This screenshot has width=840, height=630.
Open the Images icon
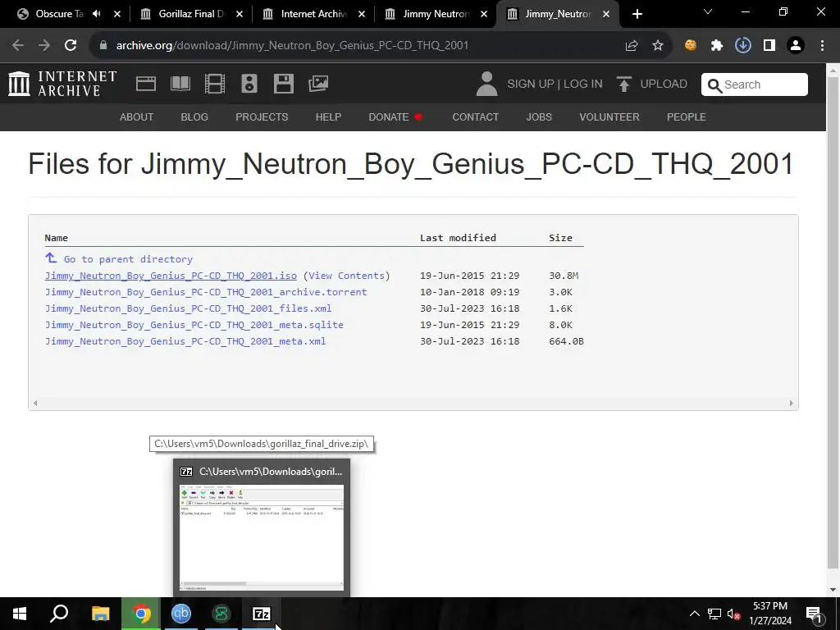click(x=318, y=84)
